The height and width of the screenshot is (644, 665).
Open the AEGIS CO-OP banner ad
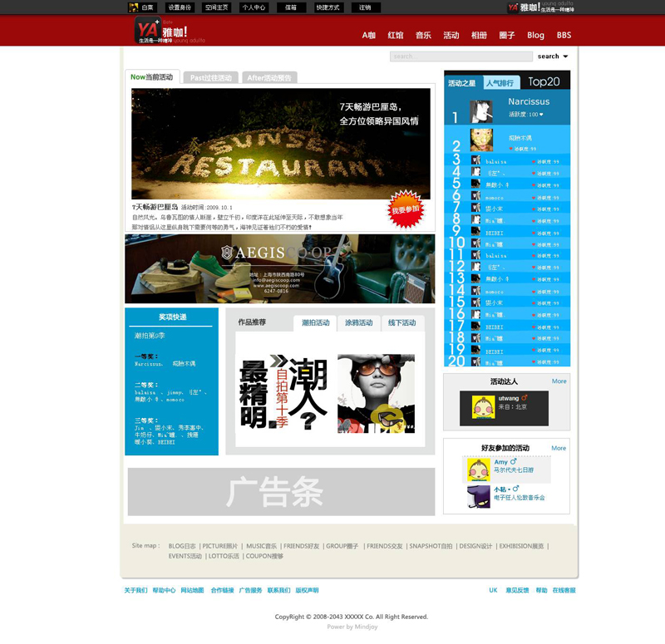point(279,268)
